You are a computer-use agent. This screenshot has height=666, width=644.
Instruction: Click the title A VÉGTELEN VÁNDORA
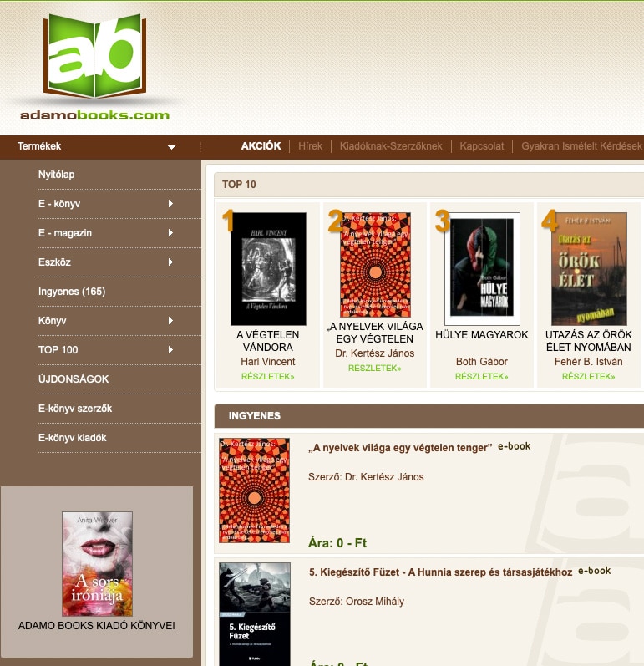click(268, 341)
